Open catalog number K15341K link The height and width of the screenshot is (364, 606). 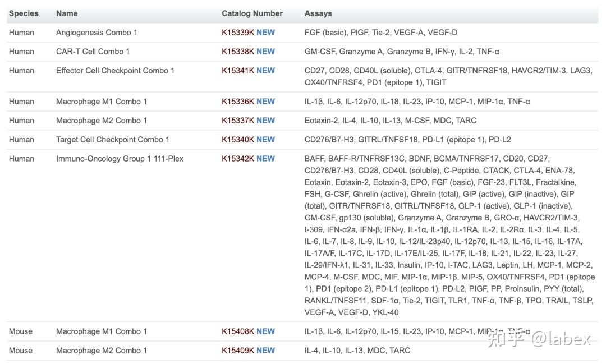(238, 71)
